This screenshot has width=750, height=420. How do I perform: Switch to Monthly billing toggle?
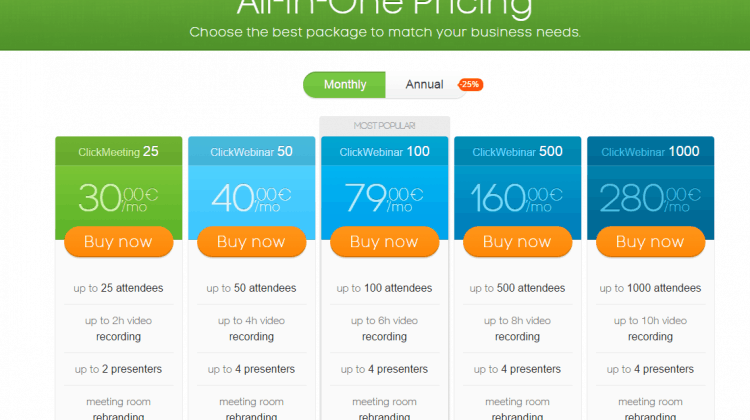[x=344, y=85]
